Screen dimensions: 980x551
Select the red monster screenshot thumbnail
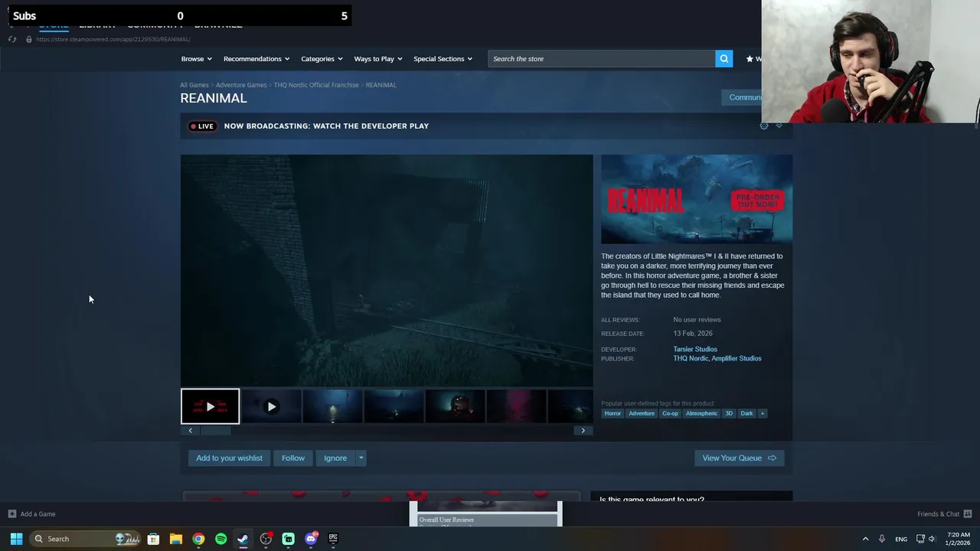pos(455,406)
